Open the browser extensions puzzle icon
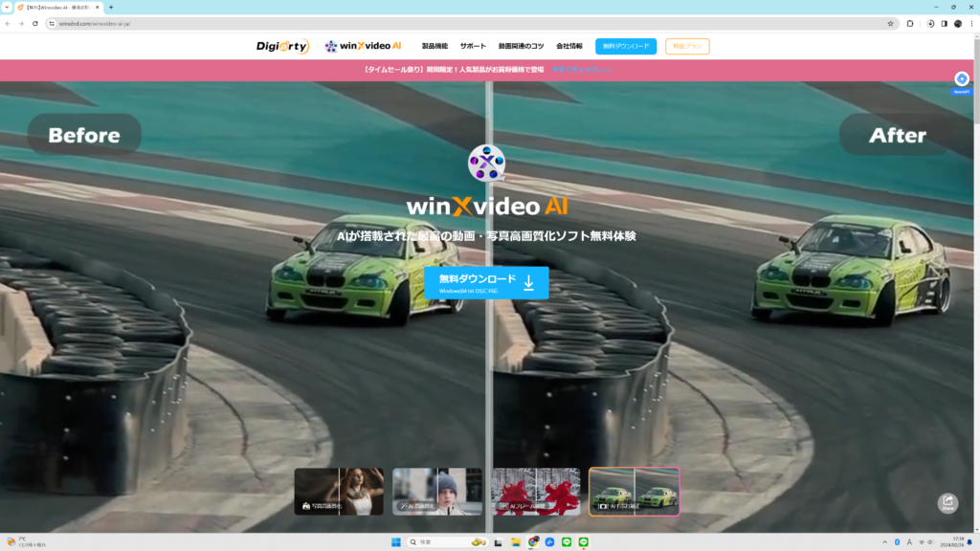 point(910,24)
